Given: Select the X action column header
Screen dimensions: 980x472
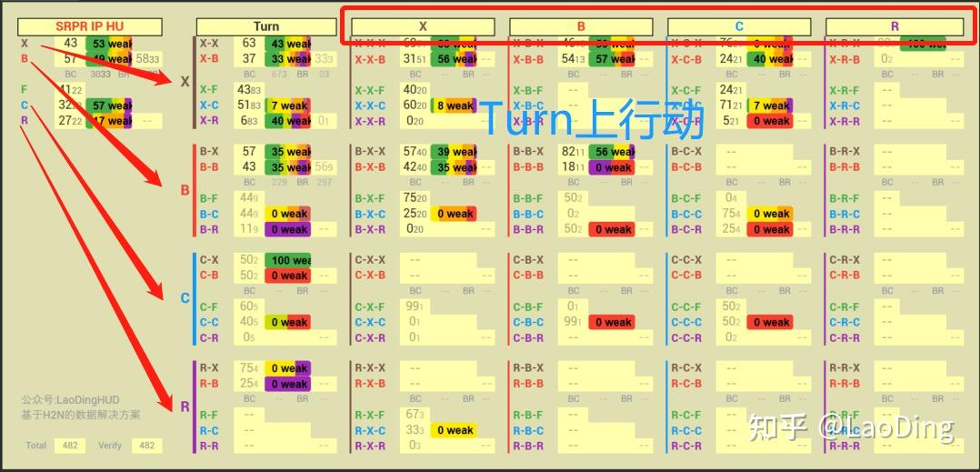Looking at the screenshot, I should click(x=423, y=27).
